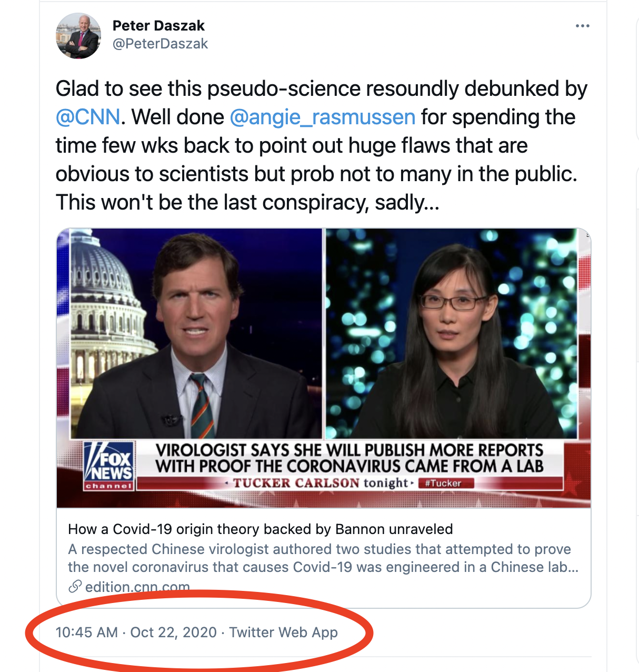Click the tweet text 'This won't be the last conspiracy'
The image size is (639, 672).
click(247, 202)
